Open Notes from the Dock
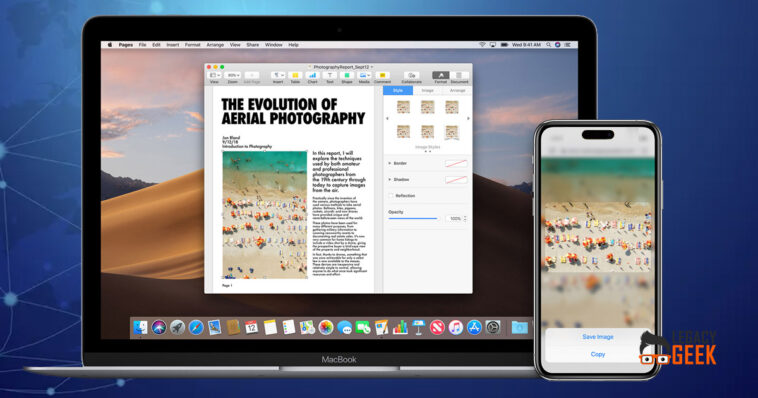758x398 pixels. tap(270, 327)
